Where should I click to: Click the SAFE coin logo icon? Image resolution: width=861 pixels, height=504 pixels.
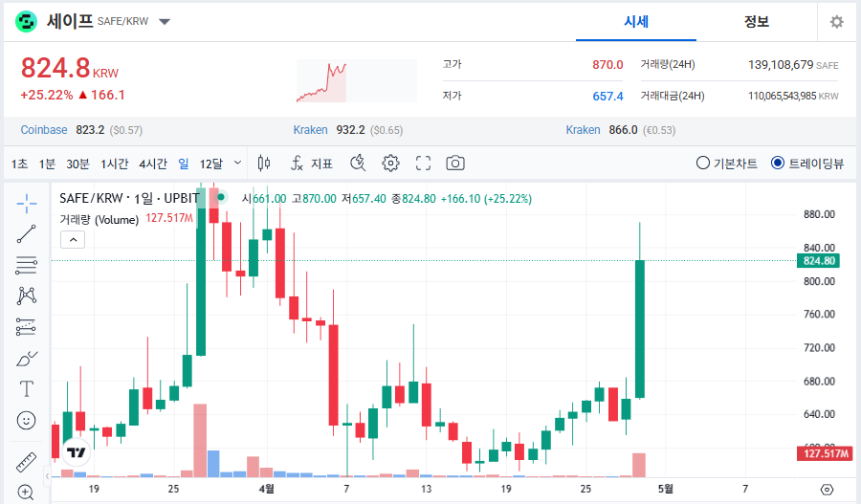click(26, 22)
